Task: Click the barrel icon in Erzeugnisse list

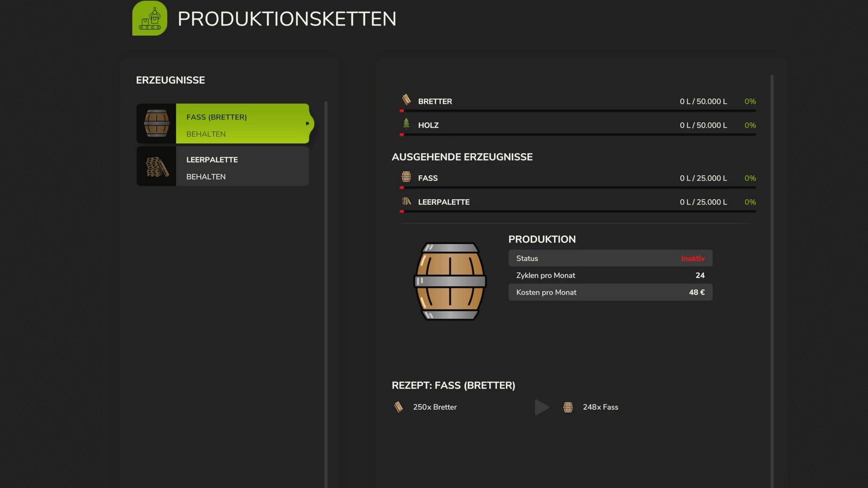Action: point(157,124)
